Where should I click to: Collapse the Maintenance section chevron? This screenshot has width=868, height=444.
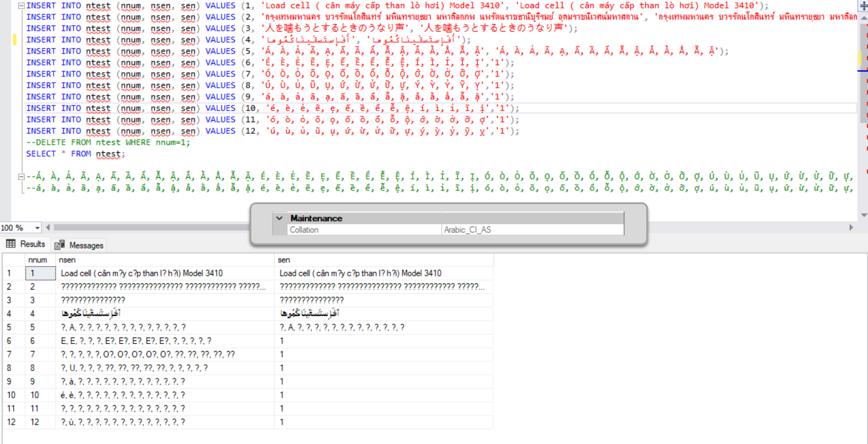[x=279, y=218]
